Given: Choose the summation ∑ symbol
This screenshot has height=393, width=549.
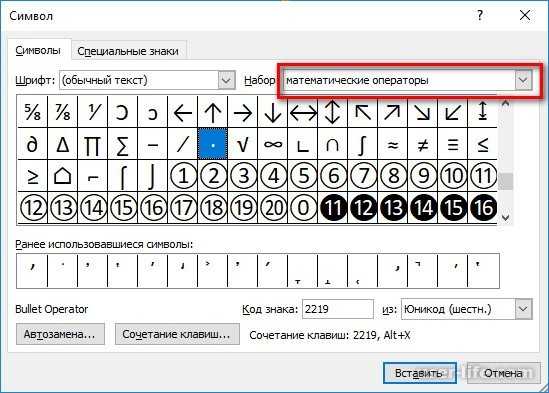Looking at the screenshot, I should (123, 144).
